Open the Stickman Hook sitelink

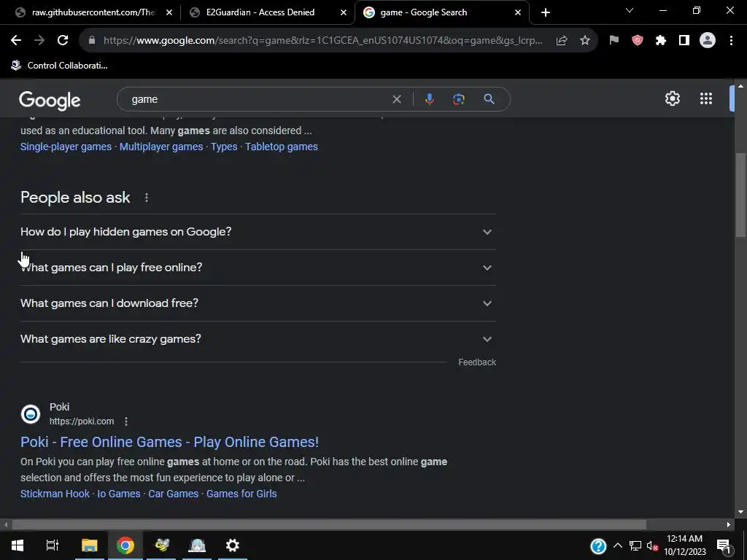55,494
